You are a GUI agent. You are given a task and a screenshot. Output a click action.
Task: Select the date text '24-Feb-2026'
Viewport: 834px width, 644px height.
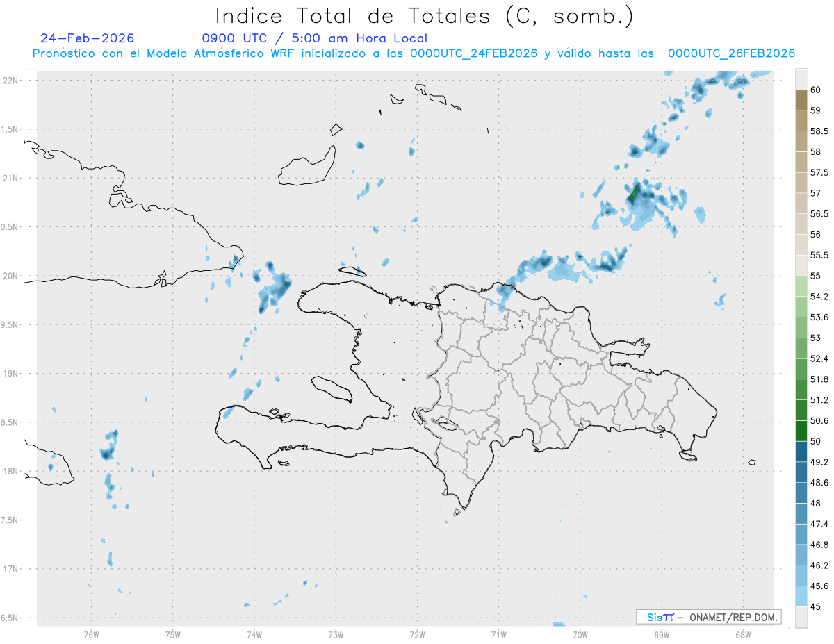coord(88,38)
